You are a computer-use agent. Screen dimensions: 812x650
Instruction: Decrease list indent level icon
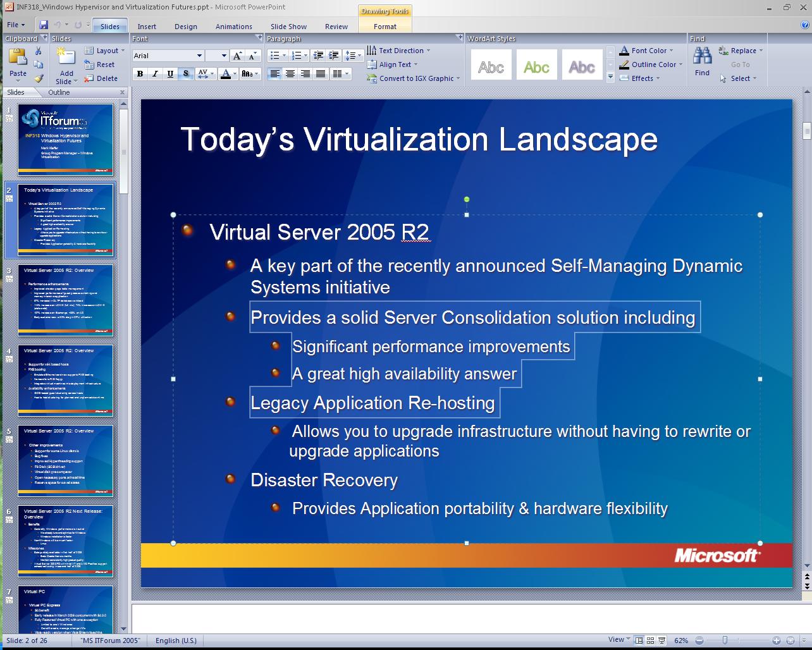(x=319, y=56)
